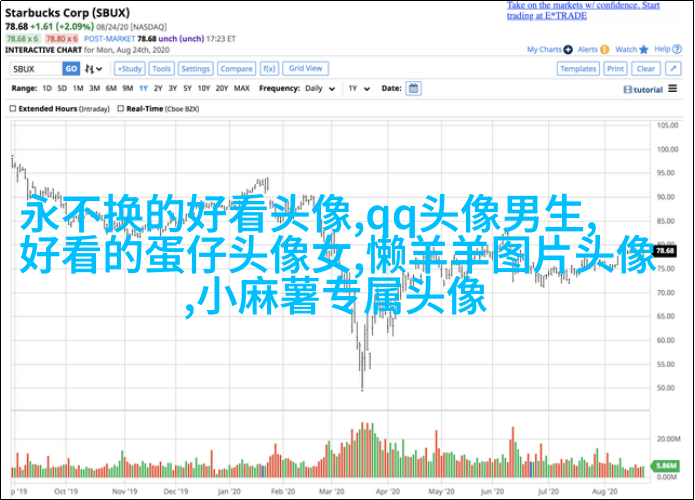The width and height of the screenshot is (695, 500).
Task: Clear the chart
Action: click(646, 69)
